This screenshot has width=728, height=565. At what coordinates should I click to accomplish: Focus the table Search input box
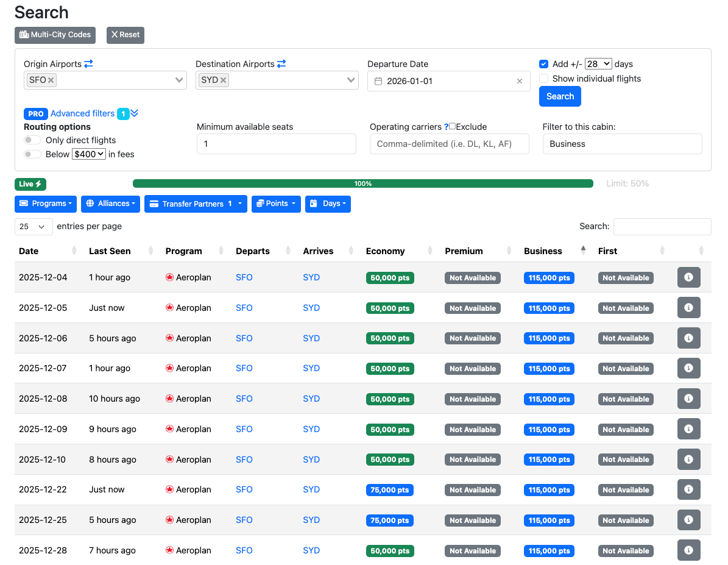pyautogui.click(x=662, y=227)
